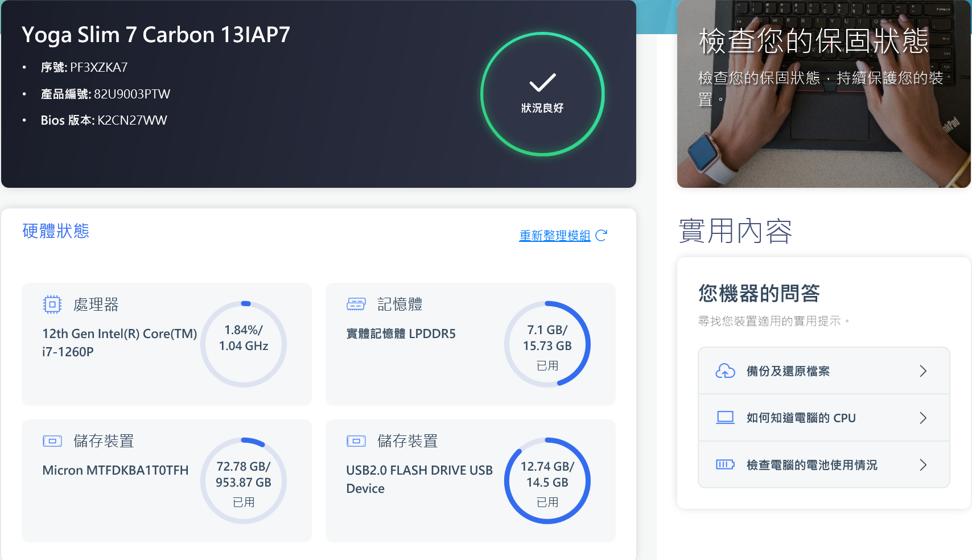972x560 pixels.
Task: Click the USB drive usage gauge 12.74 GB
Action: tap(547, 481)
